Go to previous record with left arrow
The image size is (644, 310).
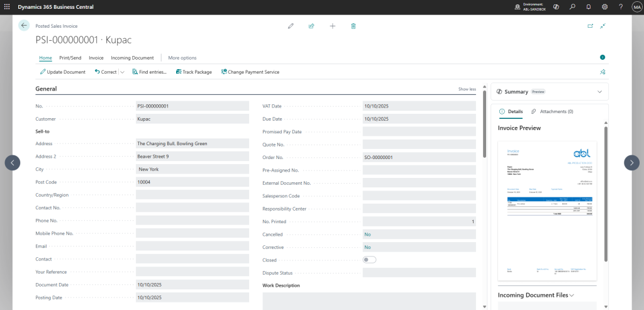(13, 163)
